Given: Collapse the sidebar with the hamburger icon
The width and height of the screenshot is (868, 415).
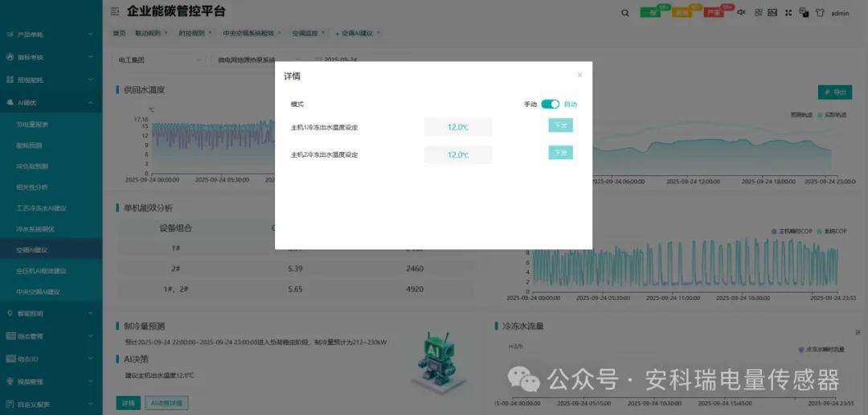Looking at the screenshot, I should point(115,11).
